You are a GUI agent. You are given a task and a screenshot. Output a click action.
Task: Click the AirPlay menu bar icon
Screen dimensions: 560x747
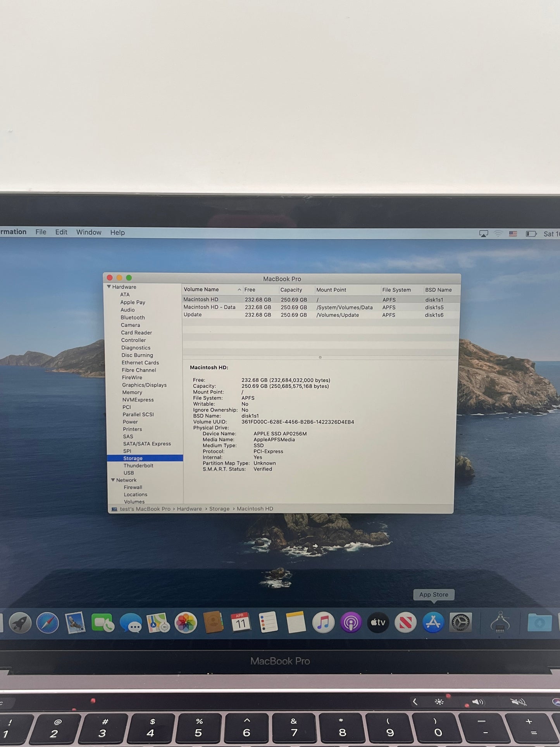pos(483,234)
